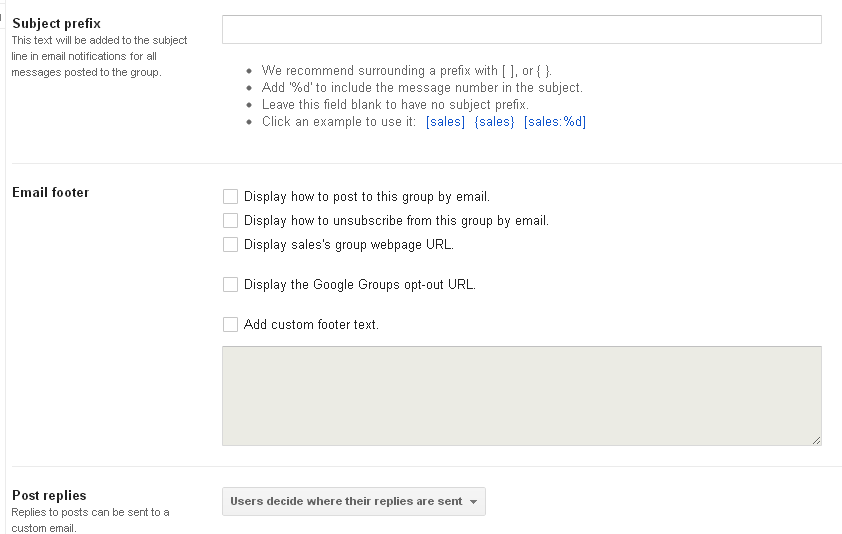
Task: Click the Subject prefix section heading
Action: 56,23
